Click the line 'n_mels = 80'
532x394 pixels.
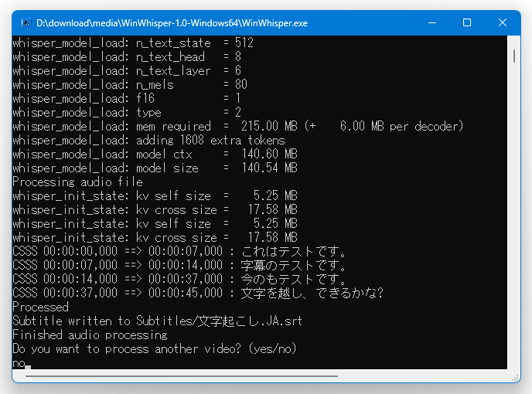point(130,85)
